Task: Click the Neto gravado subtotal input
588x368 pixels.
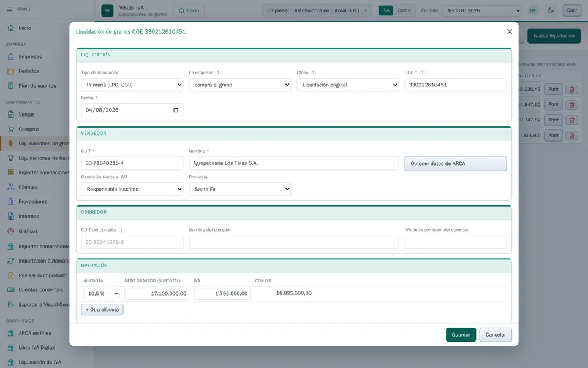Action: point(157,294)
